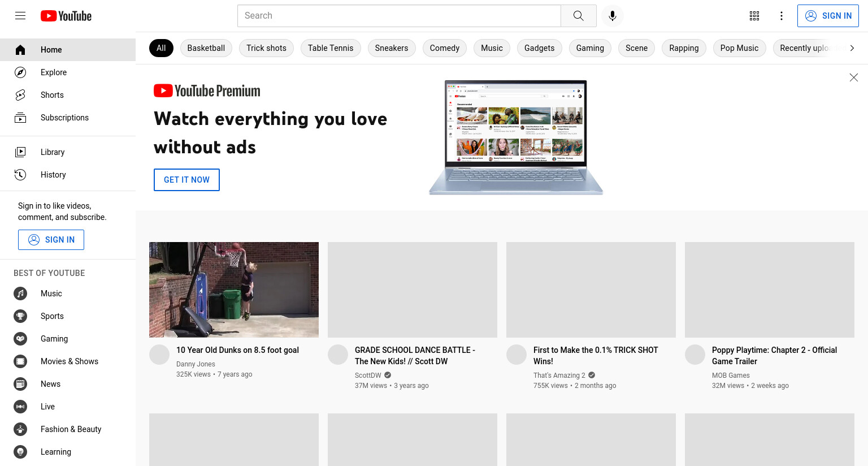Click the Live broadcast icon
Screen dimensions: 868x466
pyautogui.click(x=20, y=407)
